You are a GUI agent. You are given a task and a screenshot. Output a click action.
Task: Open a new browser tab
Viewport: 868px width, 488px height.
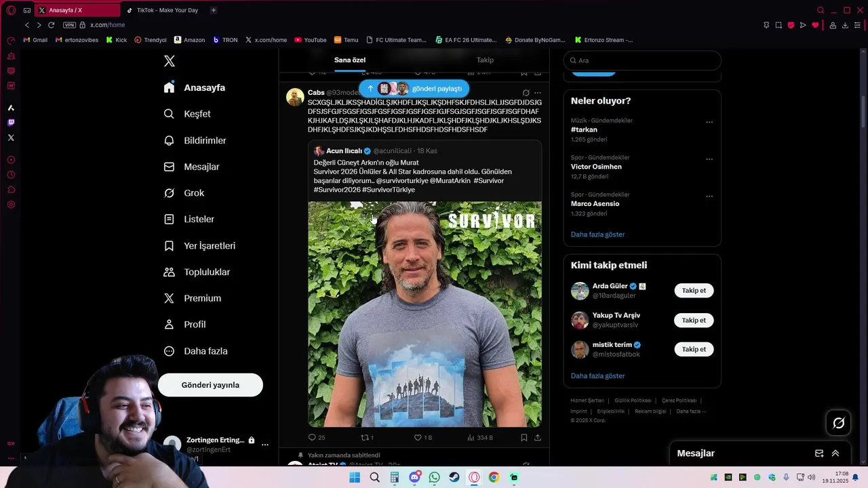(214, 10)
